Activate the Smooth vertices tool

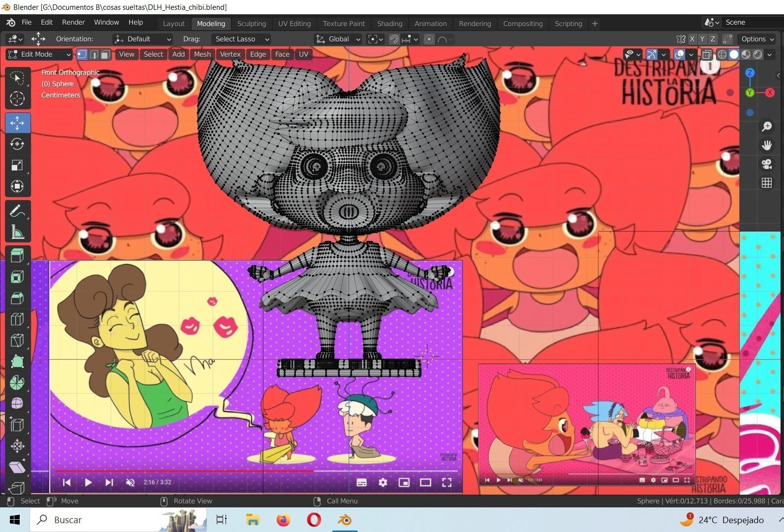tap(18, 403)
